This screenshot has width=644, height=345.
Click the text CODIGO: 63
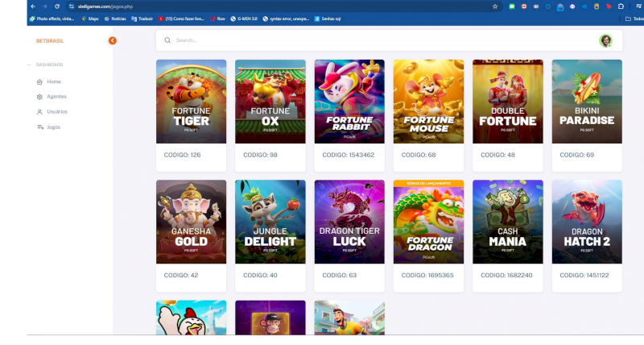pos(339,275)
